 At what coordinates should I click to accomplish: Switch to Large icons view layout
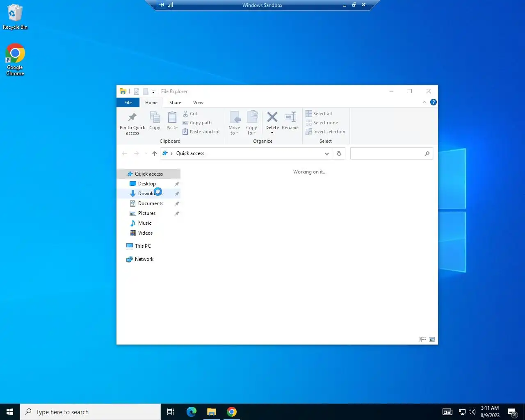pyautogui.click(x=432, y=340)
